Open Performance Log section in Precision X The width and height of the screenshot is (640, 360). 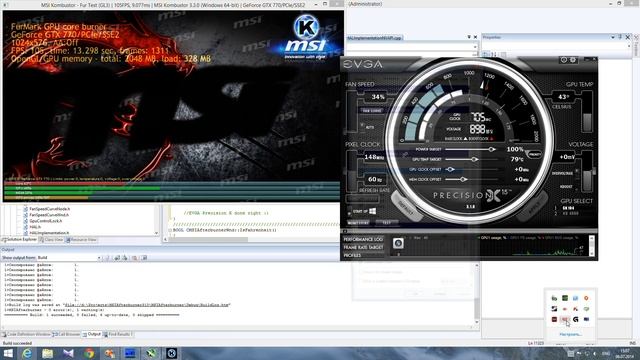pos(363,239)
